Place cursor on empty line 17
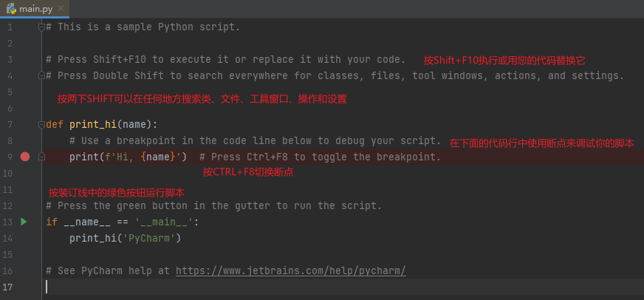The image size is (644, 300). click(x=343, y=287)
